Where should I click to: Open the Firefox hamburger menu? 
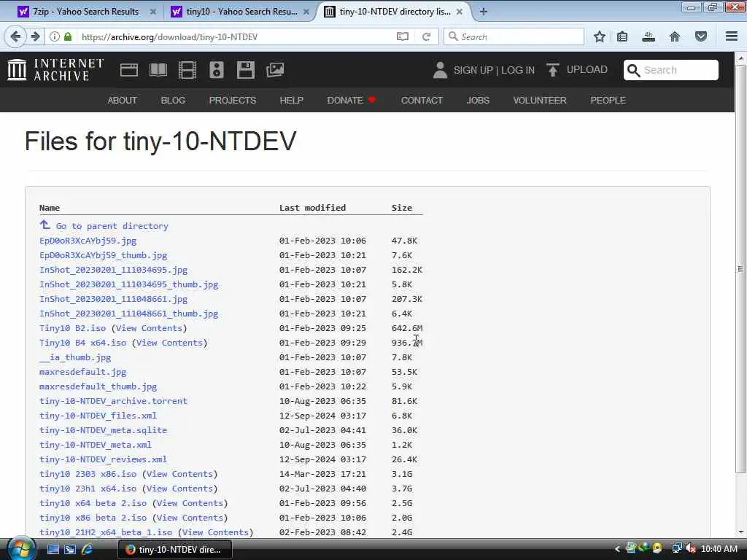[732, 36]
